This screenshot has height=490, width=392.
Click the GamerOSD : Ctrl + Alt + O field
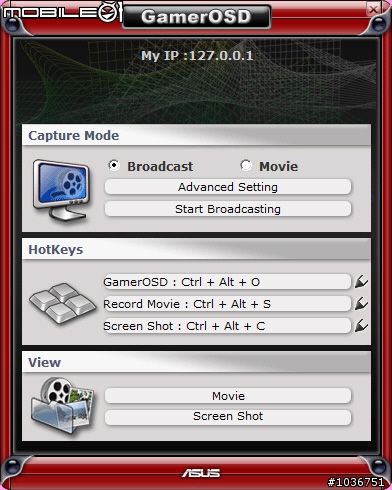227,282
